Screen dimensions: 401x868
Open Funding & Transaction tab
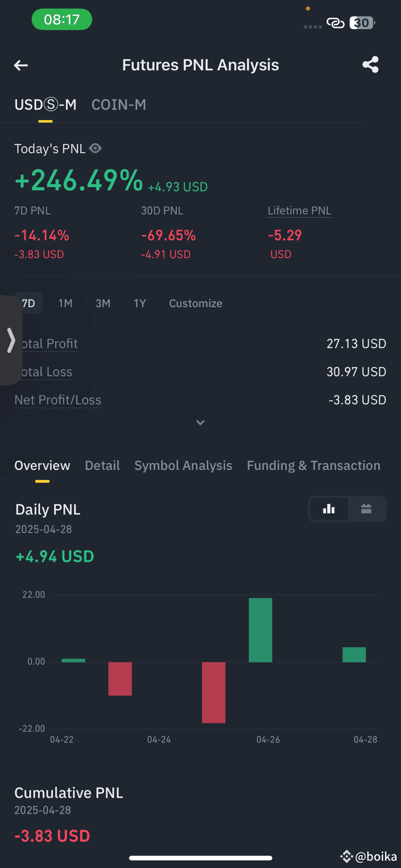[x=313, y=465]
